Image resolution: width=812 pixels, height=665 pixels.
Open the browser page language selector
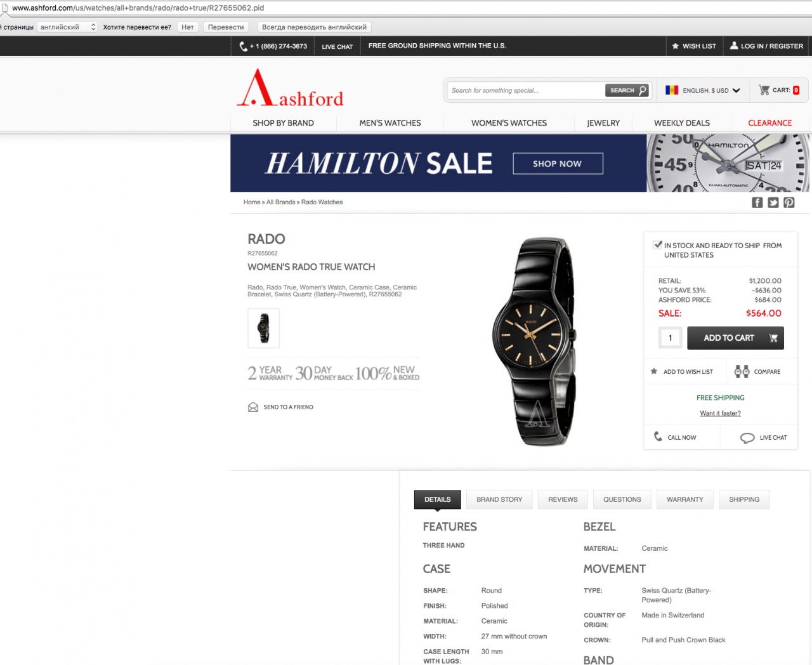pos(67,27)
